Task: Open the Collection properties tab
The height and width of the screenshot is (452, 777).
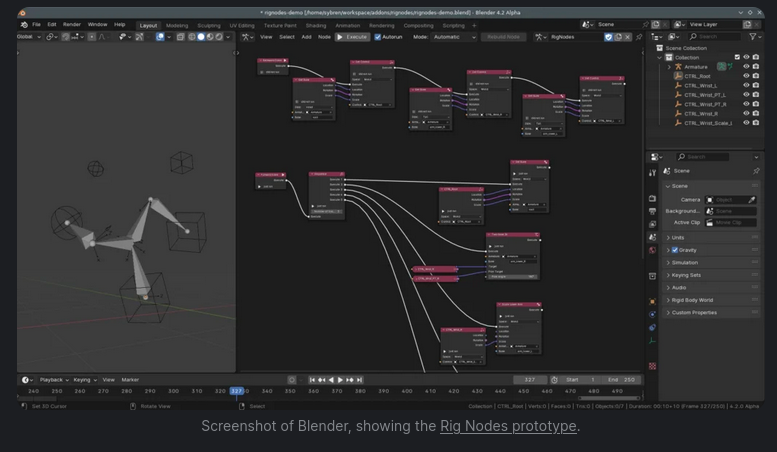Action: (x=652, y=276)
